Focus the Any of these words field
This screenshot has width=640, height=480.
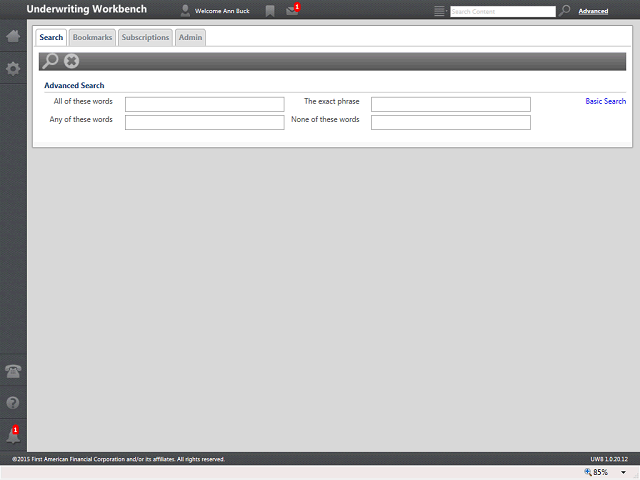[x=204, y=122]
